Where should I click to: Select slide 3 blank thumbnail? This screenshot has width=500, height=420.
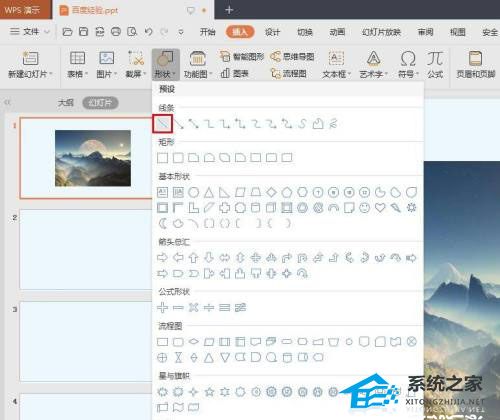coord(86,341)
